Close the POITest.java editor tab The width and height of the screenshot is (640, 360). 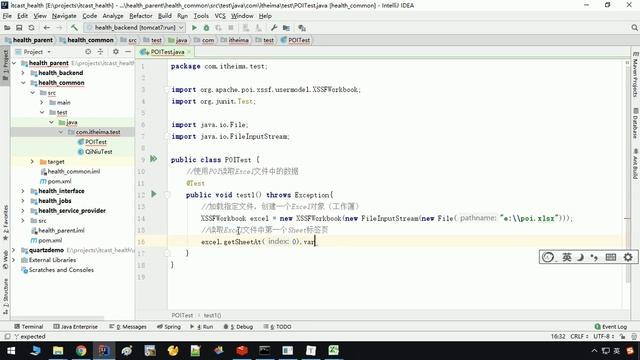189,52
